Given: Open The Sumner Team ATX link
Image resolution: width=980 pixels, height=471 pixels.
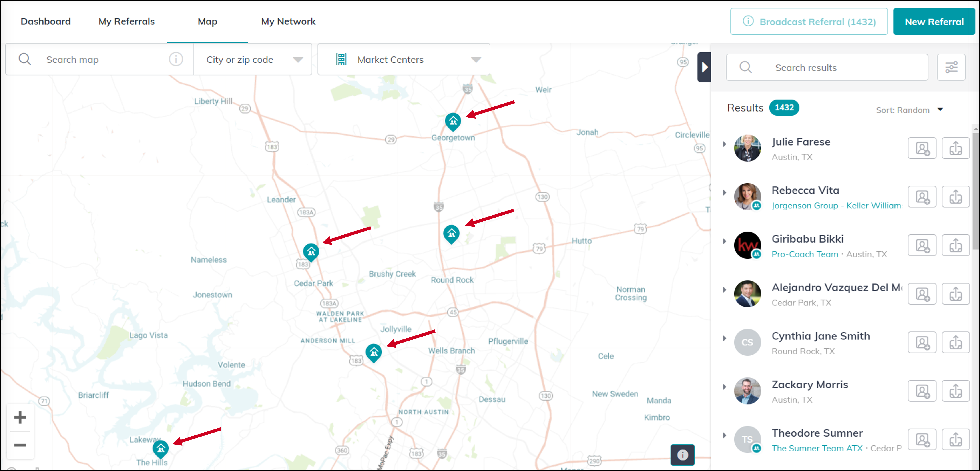Looking at the screenshot, I should point(817,448).
